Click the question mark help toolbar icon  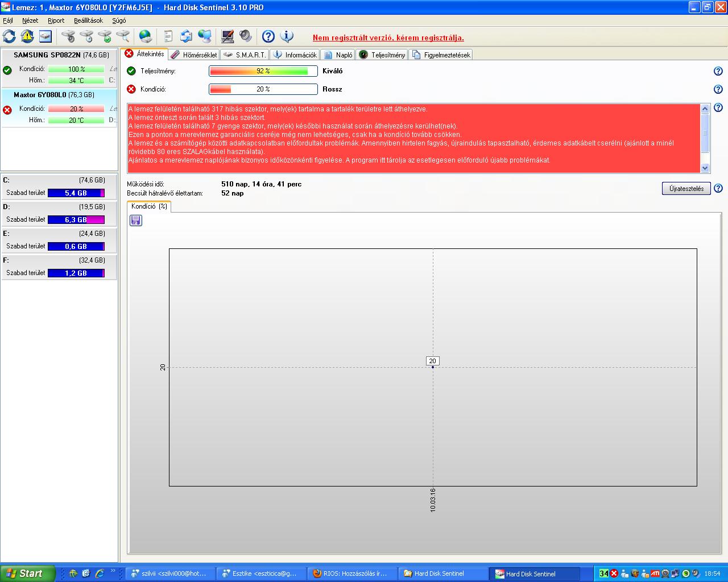click(268, 36)
